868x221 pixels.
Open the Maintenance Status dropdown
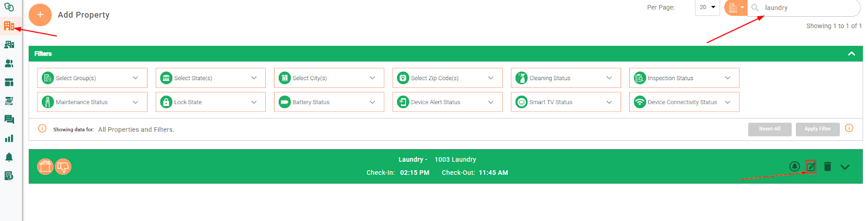[x=92, y=102]
